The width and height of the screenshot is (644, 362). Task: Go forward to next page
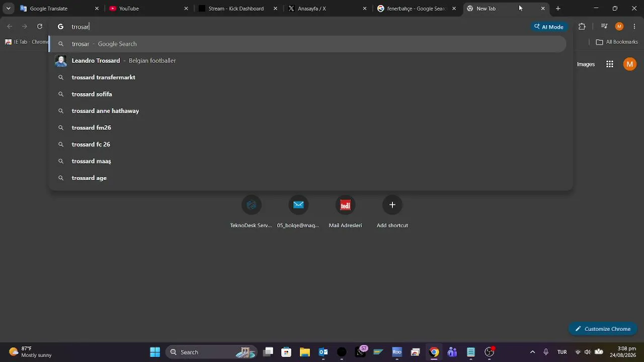(25, 27)
